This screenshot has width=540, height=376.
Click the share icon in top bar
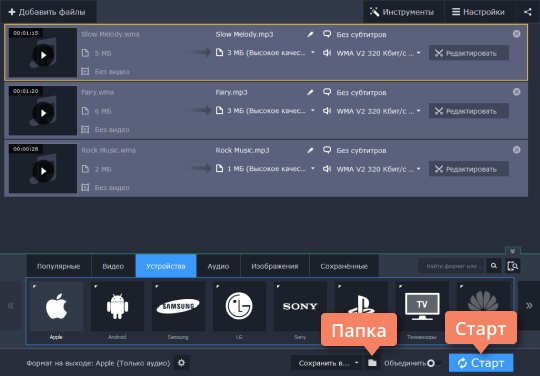(528, 12)
